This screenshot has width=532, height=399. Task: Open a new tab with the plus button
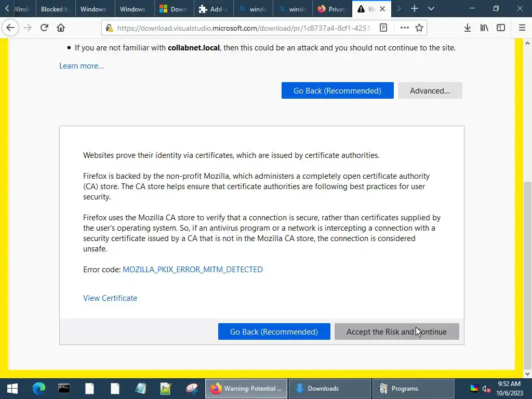414,8
